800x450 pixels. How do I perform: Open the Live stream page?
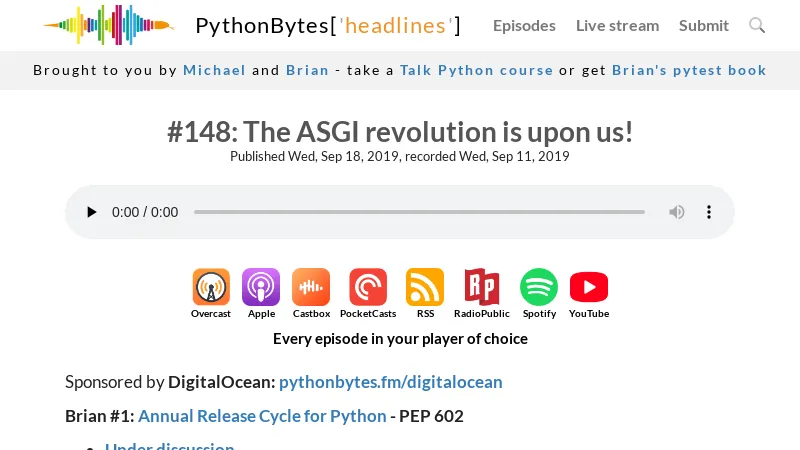click(x=617, y=26)
